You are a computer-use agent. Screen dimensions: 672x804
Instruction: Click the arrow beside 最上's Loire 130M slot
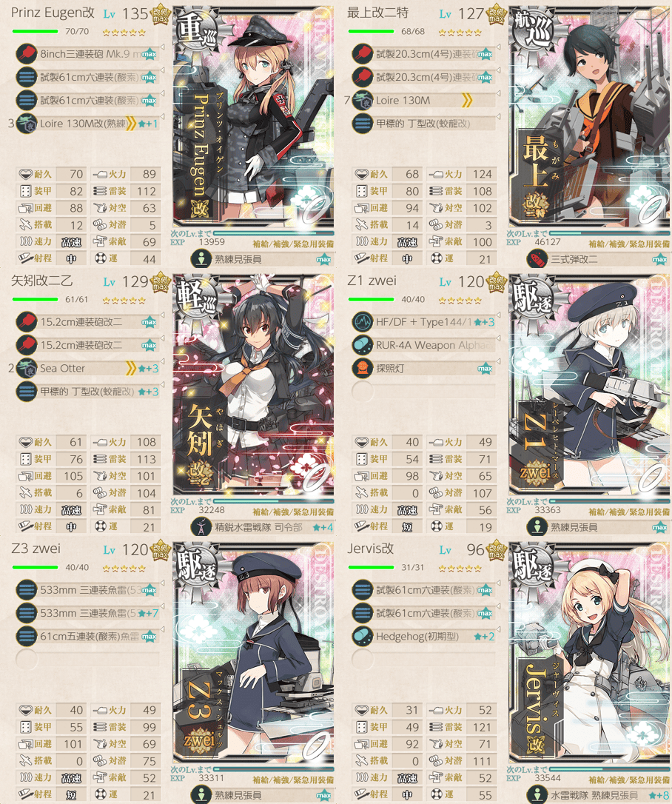pyautogui.click(x=498, y=94)
